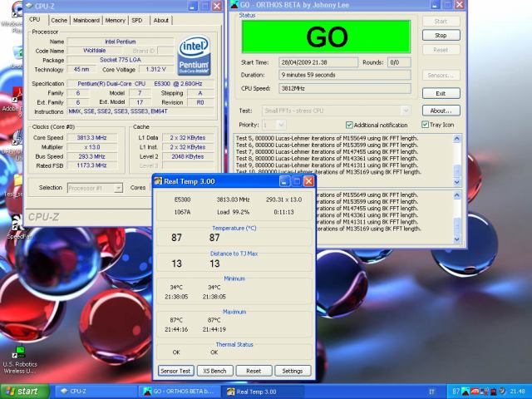Open the Recycle Bin desktop icon
The width and height of the screenshot is (532, 399).
point(17,56)
